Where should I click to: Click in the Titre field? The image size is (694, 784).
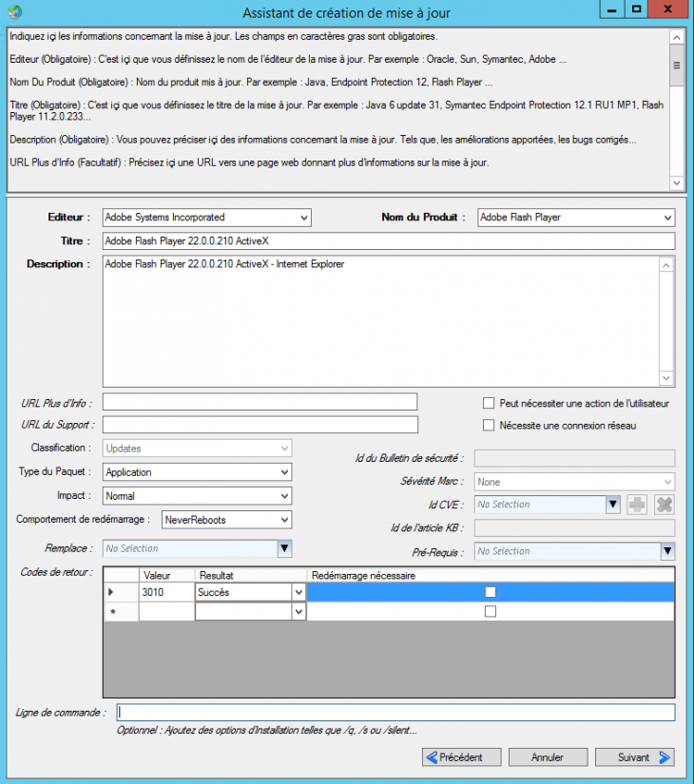click(x=389, y=241)
